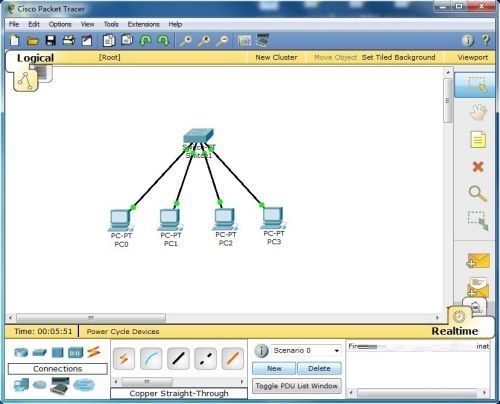This screenshot has height=404, width=500.
Task: Select the Hubs device category icon
Action: click(57, 352)
